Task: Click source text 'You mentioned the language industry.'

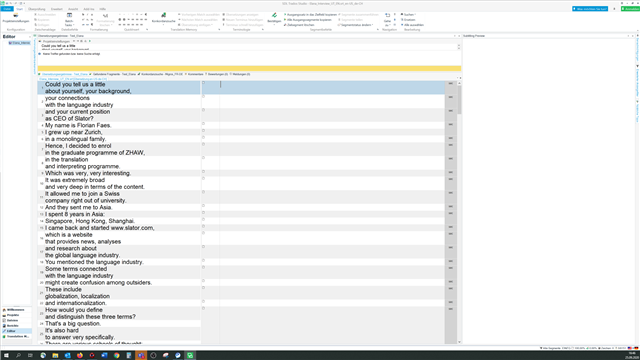Action: coord(94,262)
